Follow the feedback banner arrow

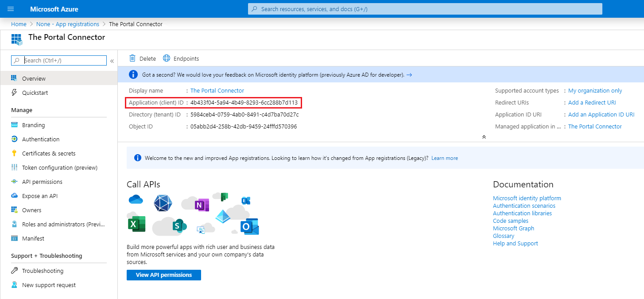pos(409,75)
